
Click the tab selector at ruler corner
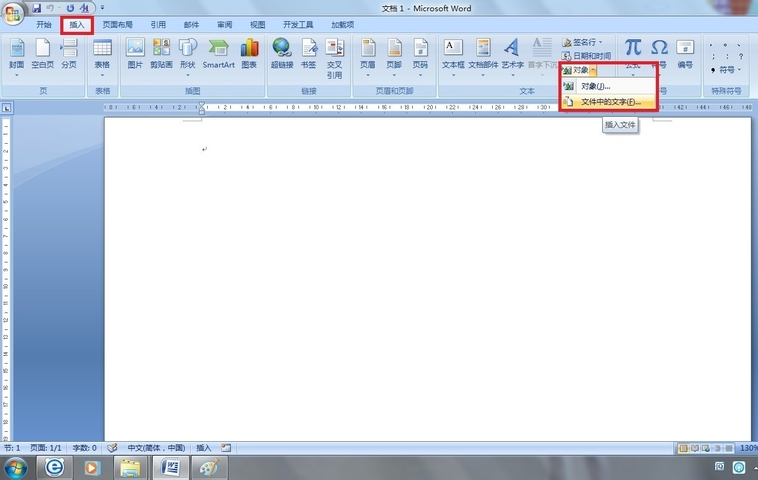6,108
